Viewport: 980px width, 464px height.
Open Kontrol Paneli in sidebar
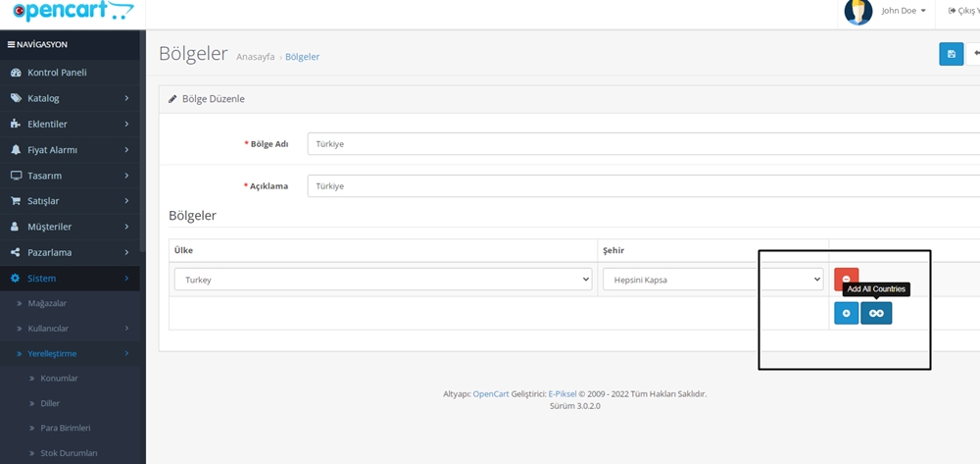pyautogui.click(x=70, y=73)
